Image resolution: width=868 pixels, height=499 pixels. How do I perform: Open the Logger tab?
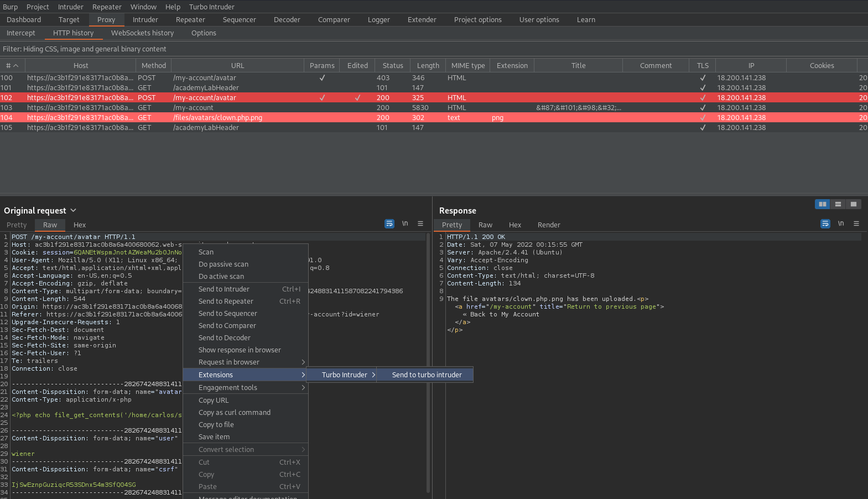[379, 20]
